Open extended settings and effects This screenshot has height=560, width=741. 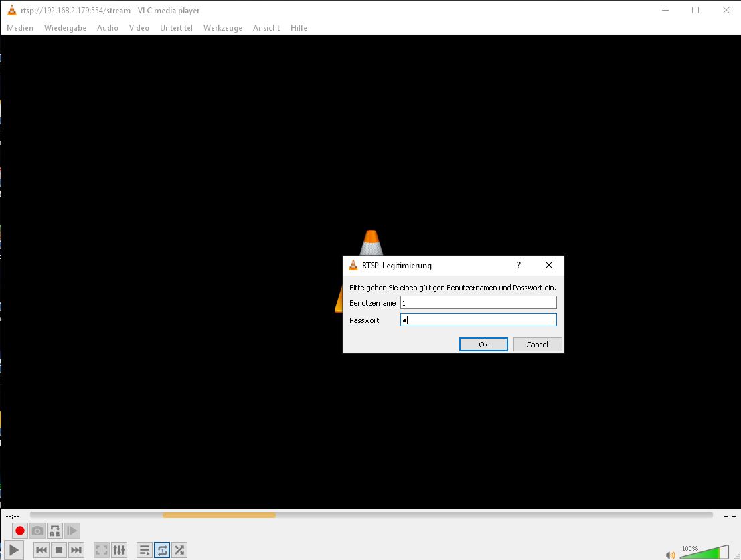tap(119, 550)
